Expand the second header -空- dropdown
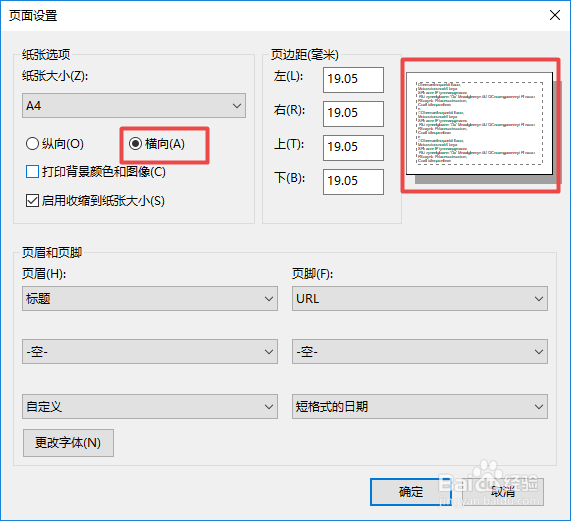Screen dimensions: 571x521 pos(150,352)
